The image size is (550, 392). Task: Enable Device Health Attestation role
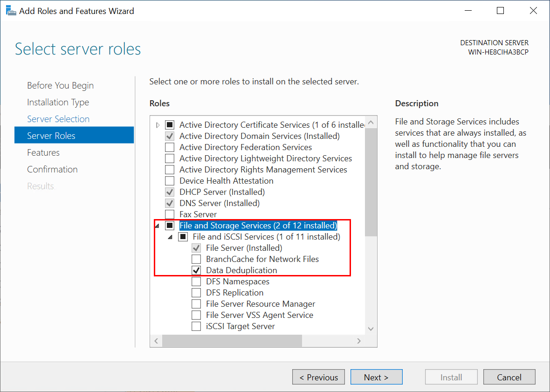(x=170, y=181)
